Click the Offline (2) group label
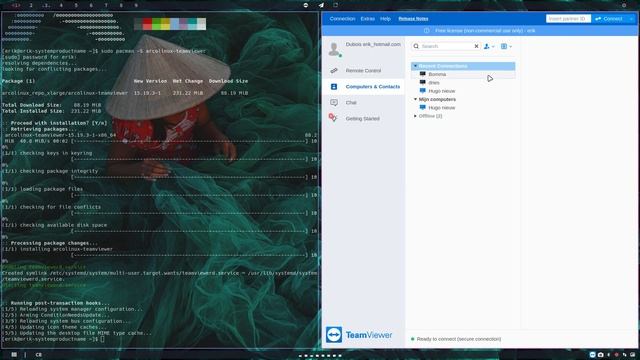Viewport: 640px width, 360px height. click(x=430, y=116)
